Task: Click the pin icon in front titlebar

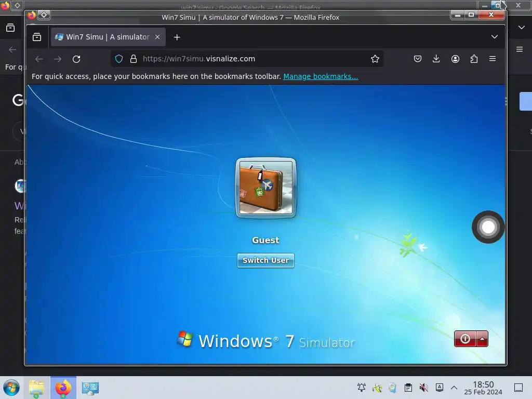Action: click(x=44, y=15)
